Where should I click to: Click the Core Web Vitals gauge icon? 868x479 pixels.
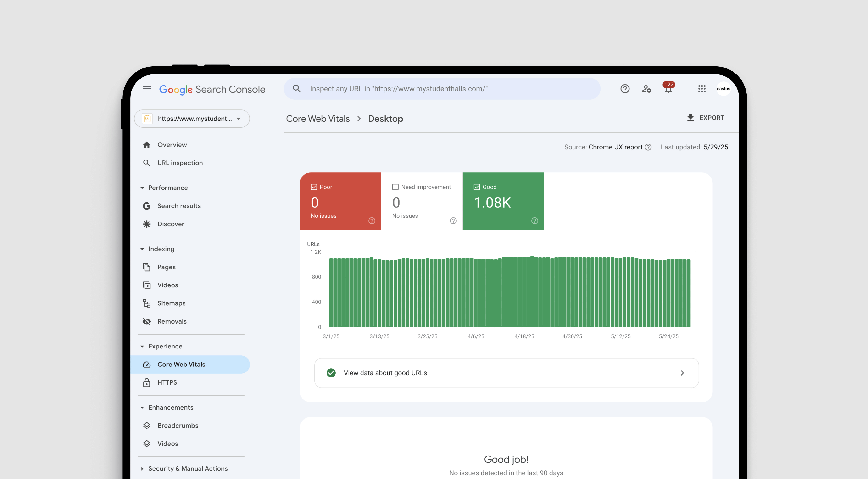[x=147, y=364]
